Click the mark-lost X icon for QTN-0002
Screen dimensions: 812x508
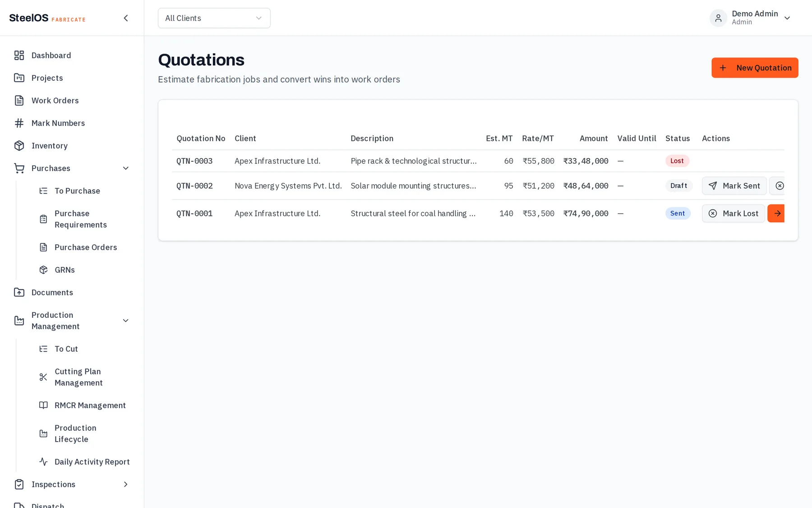pyautogui.click(x=779, y=186)
